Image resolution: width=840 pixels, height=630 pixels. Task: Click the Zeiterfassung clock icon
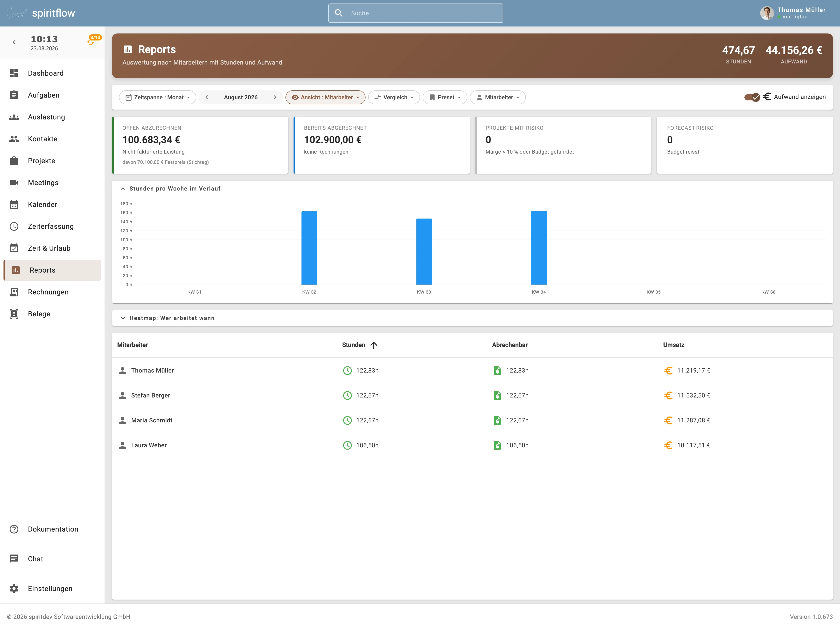click(x=14, y=226)
